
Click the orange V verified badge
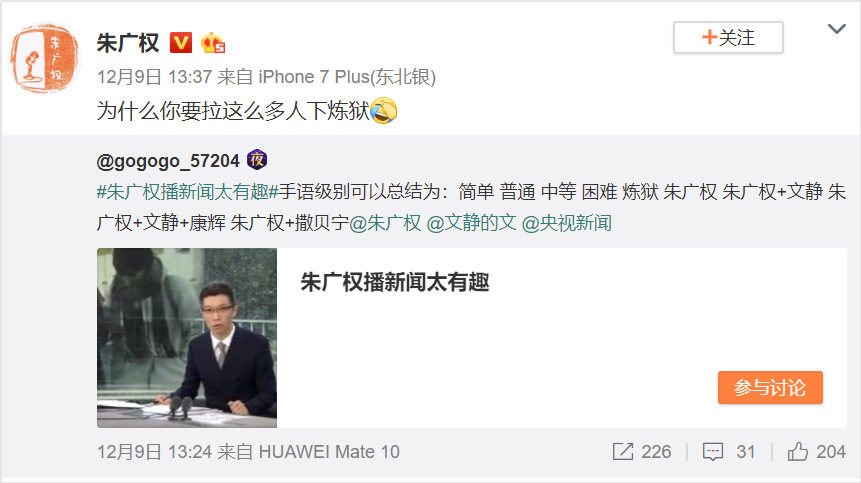click(181, 43)
